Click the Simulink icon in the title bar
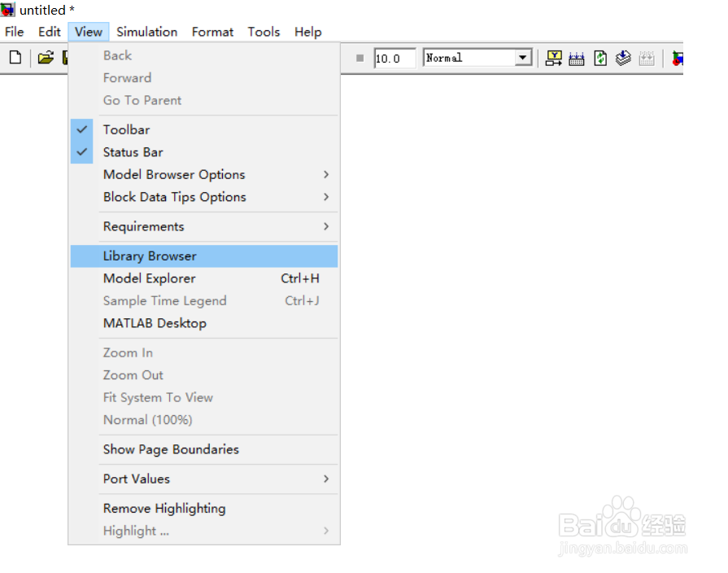The image size is (728, 573). [x=8, y=9]
